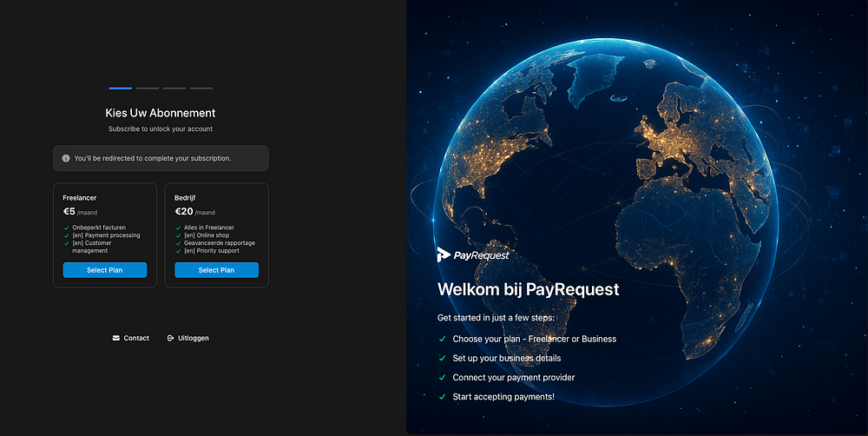
Task: Click checkmark beside Start accepting payments
Action: 442,397
